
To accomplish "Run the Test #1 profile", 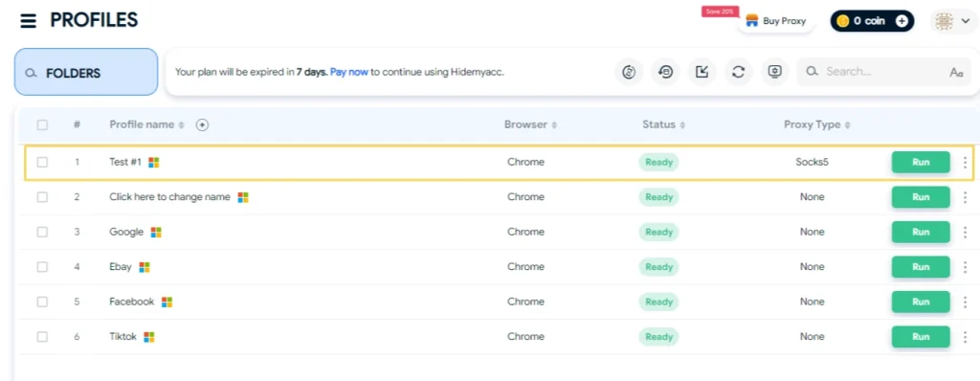I will [x=921, y=162].
